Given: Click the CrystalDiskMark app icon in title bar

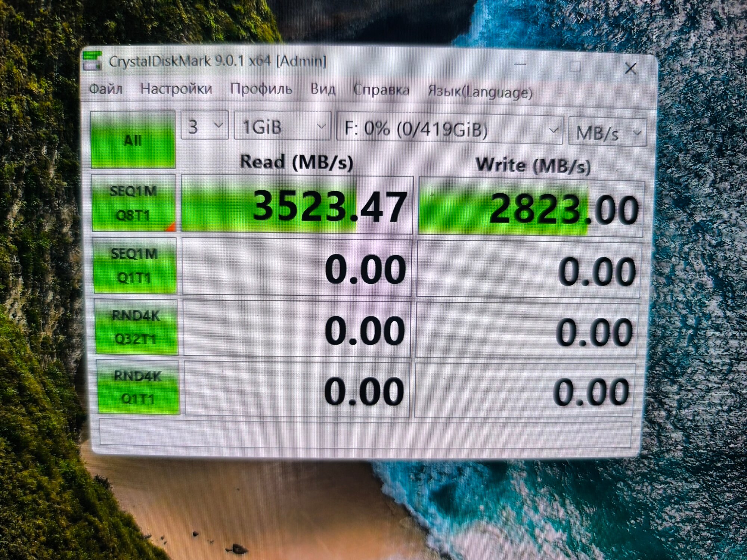Looking at the screenshot, I should click(x=92, y=61).
